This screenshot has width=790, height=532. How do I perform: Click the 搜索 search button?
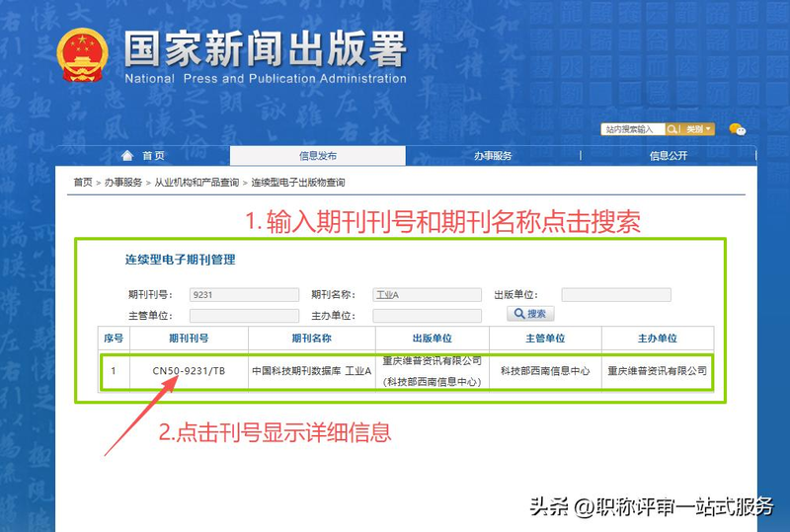tap(530, 313)
